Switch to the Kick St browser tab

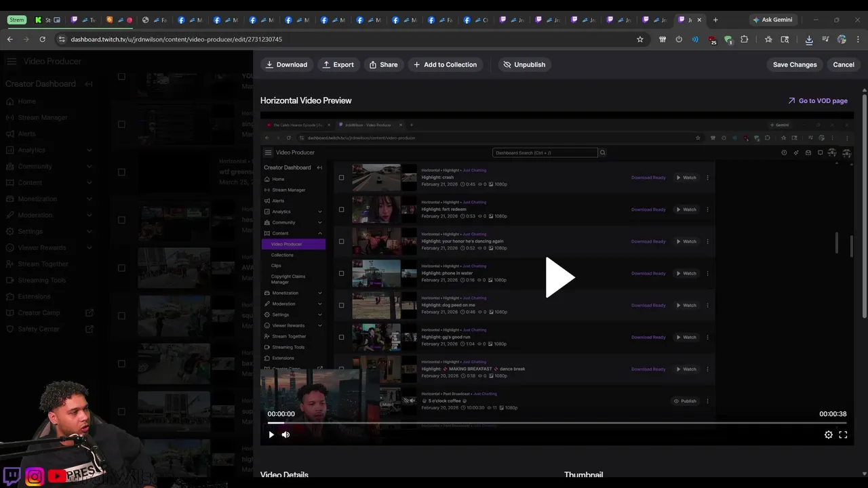(47, 20)
